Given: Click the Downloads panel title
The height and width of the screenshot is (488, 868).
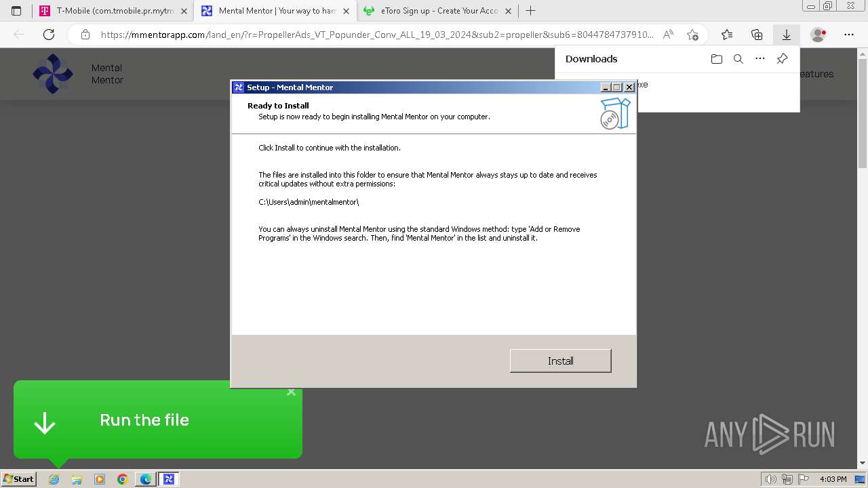Looking at the screenshot, I should (591, 59).
